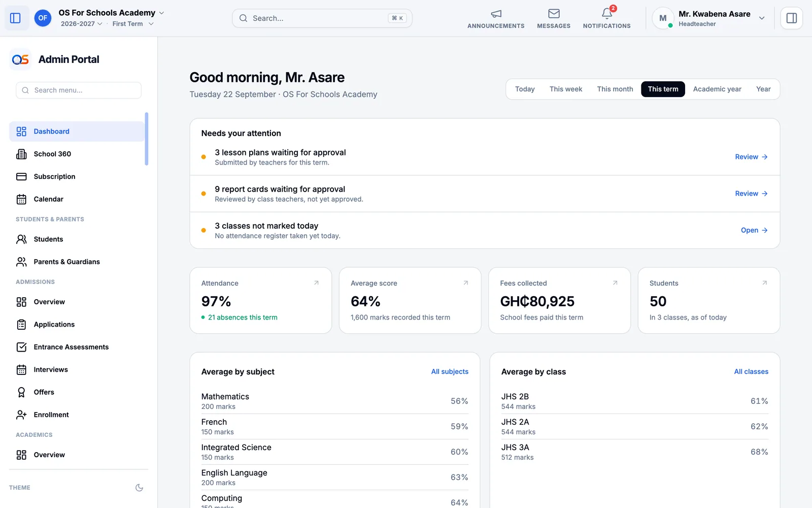Screen dimensions: 812x508
Task: Click the JHS 2B class row
Action: pos(635,401)
